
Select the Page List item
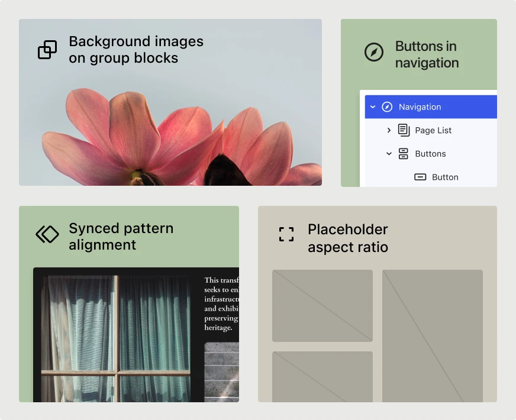tap(433, 130)
